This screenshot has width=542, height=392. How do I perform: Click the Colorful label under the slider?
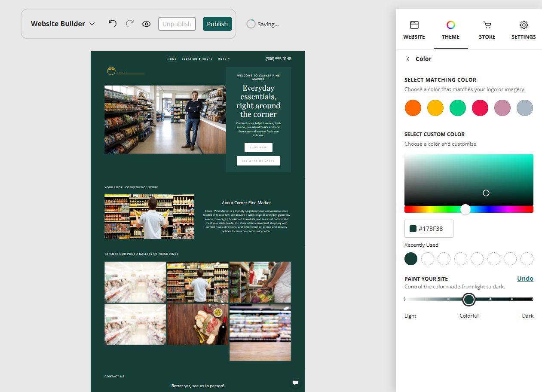(x=469, y=316)
